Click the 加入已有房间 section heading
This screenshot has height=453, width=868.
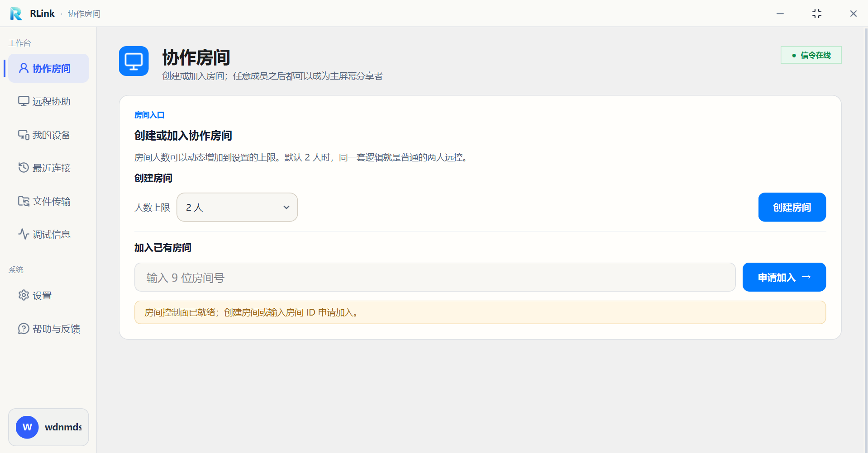point(163,248)
